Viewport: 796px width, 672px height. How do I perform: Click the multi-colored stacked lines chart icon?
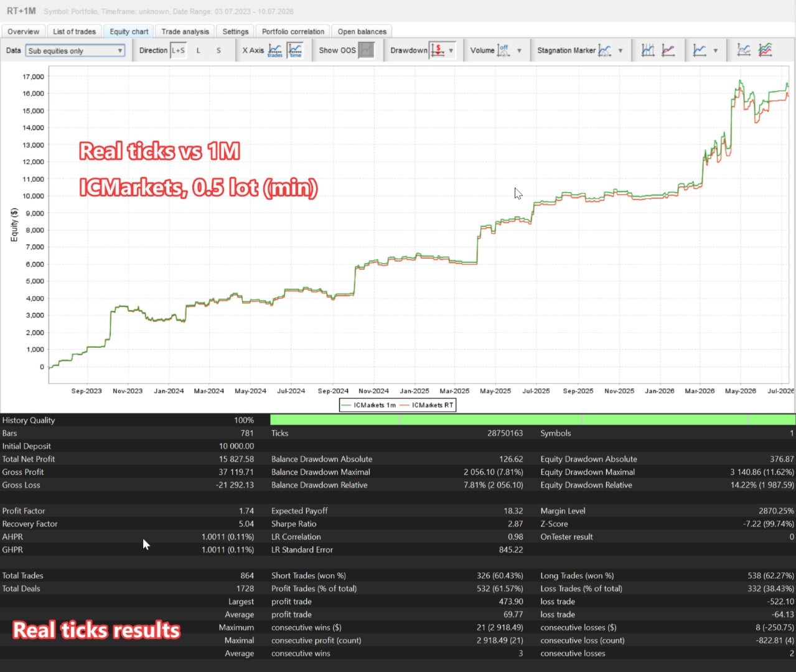coord(765,50)
